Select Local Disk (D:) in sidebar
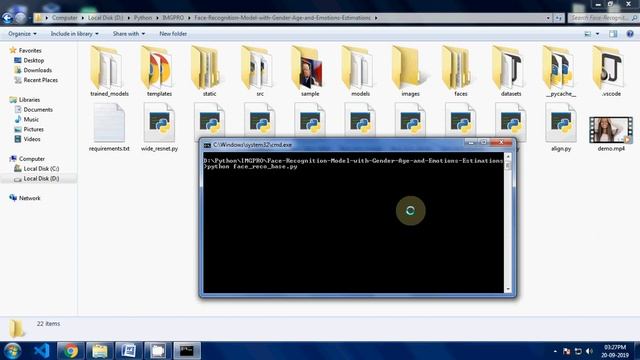 (41, 178)
